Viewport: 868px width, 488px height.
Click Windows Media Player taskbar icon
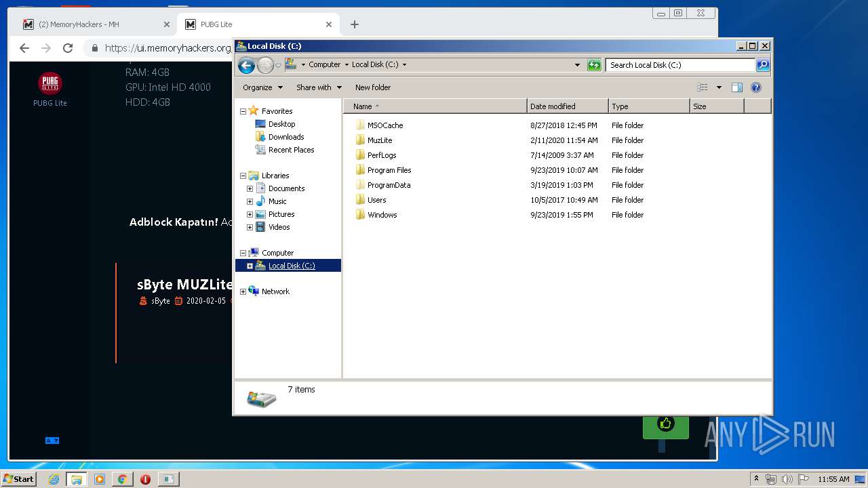click(x=100, y=479)
